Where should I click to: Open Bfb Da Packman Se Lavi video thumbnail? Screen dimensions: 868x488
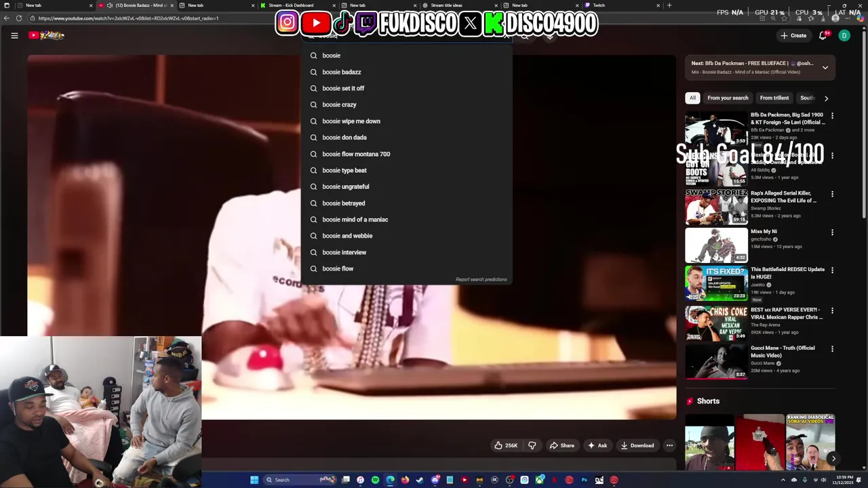[x=716, y=129]
